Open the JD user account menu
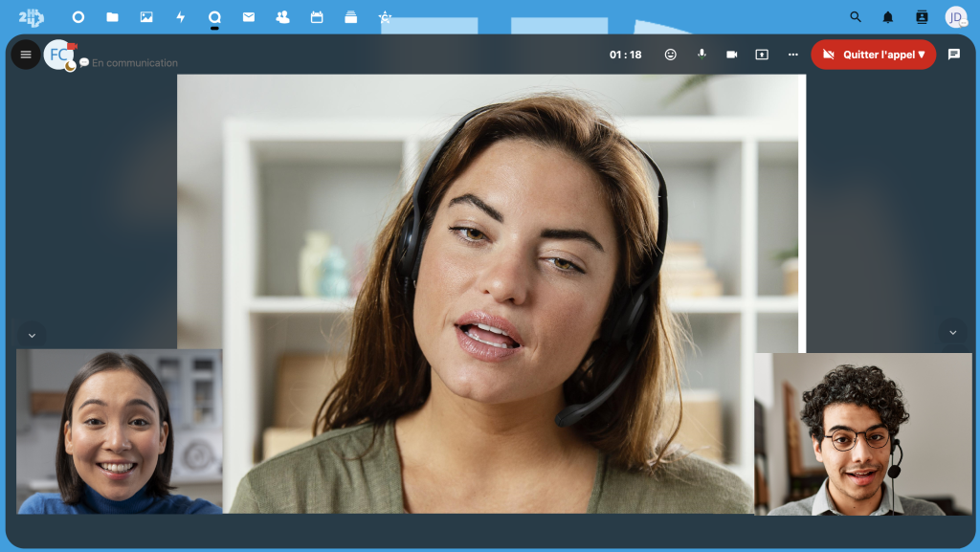The width and height of the screenshot is (980, 552). [955, 17]
